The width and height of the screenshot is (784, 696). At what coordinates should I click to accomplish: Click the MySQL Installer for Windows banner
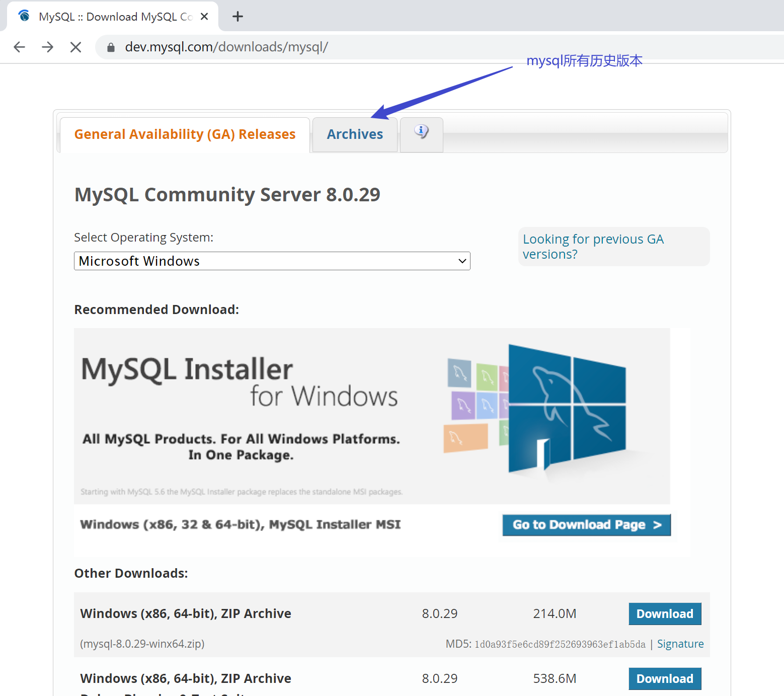pos(372,416)
